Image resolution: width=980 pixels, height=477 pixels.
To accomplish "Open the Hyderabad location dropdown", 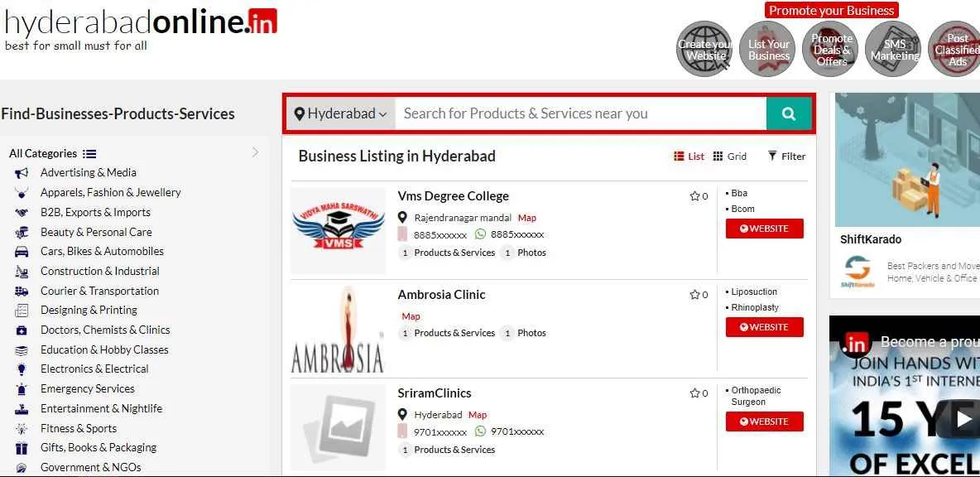I will point(340,114).
